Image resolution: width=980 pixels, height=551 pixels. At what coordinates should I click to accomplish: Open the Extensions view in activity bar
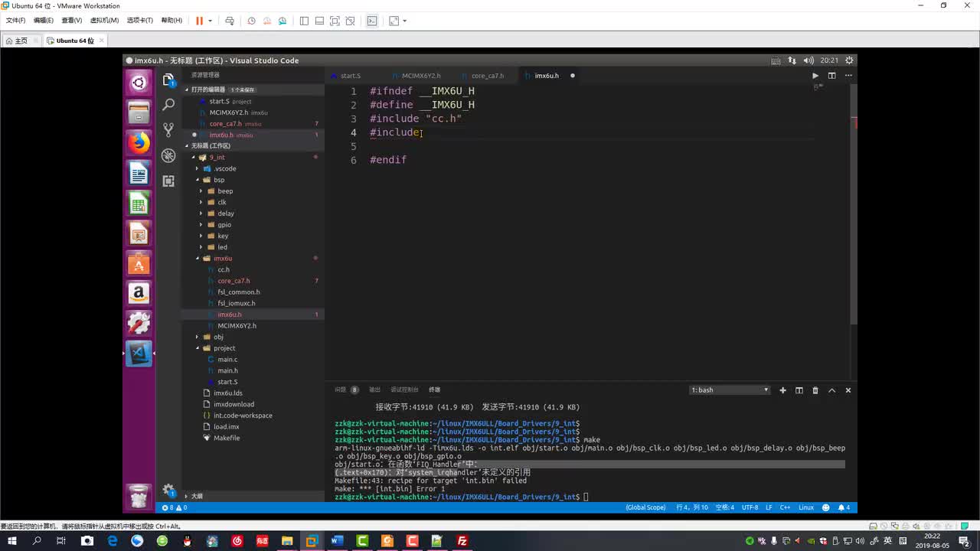coord(168,181)
